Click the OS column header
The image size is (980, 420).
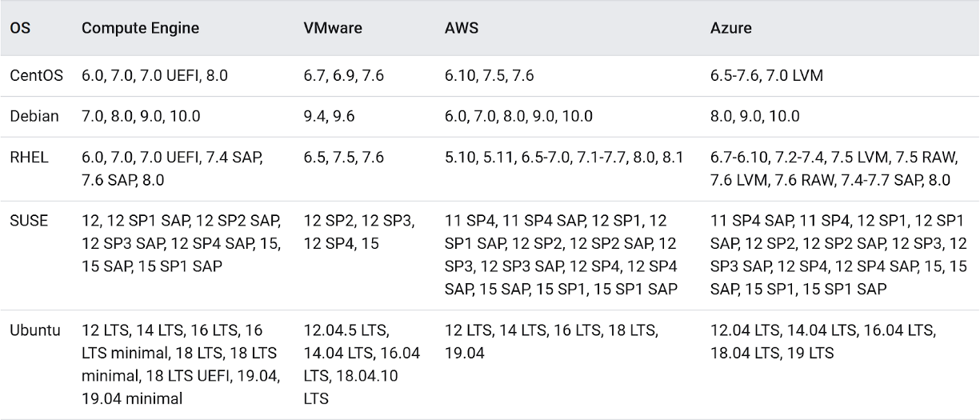(x=18, y=29)
